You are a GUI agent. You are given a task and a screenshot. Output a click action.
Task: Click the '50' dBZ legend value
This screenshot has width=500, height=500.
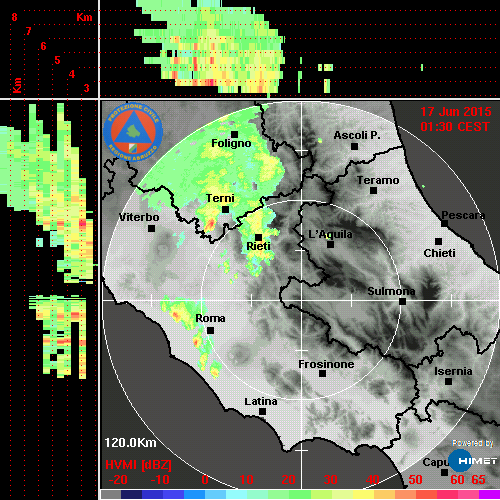(415, 480)
